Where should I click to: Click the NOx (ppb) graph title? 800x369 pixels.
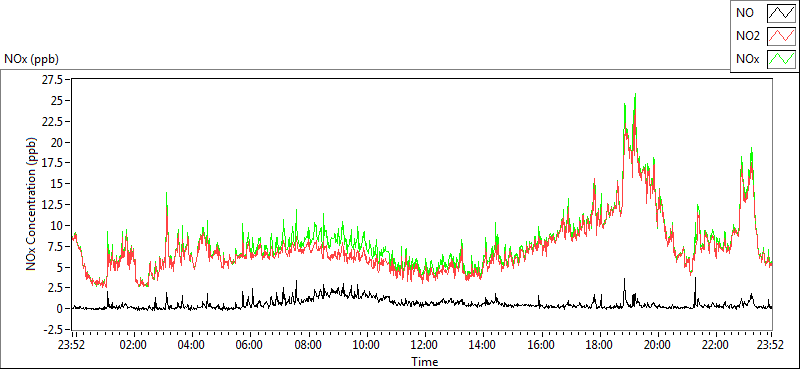(32, 59)
